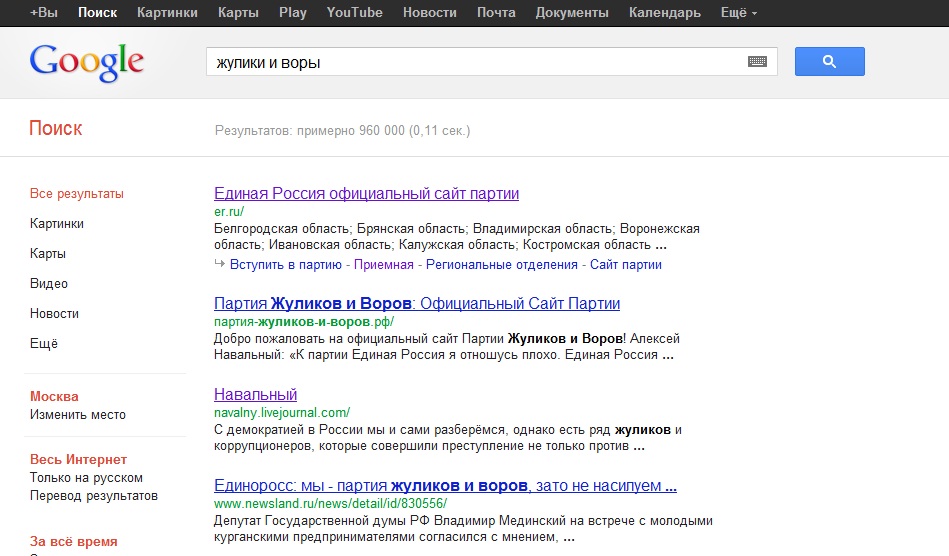
Task: Open Документы in the top bar
Action: 572,13
